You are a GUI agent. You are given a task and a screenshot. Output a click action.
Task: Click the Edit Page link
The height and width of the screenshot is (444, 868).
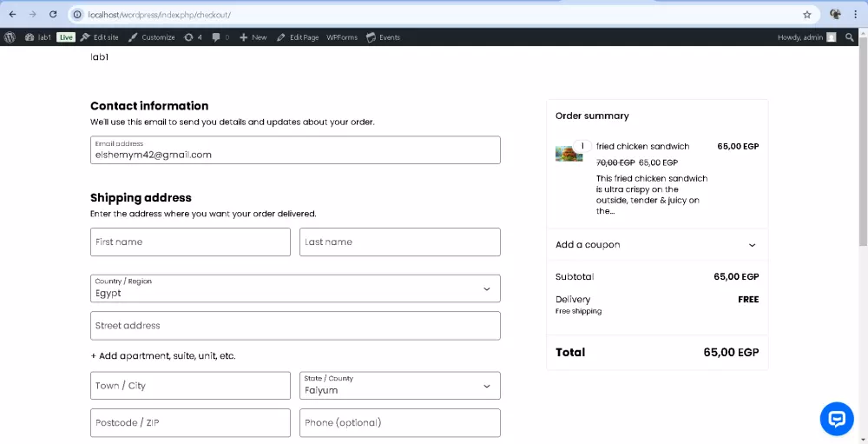tap(298, 37)
